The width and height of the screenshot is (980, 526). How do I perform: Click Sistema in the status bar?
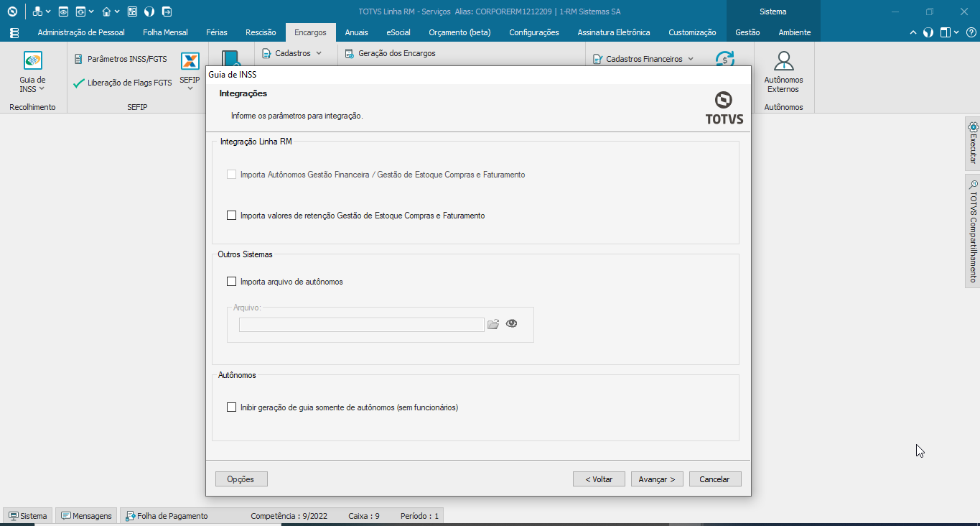[x=27, y=516]
